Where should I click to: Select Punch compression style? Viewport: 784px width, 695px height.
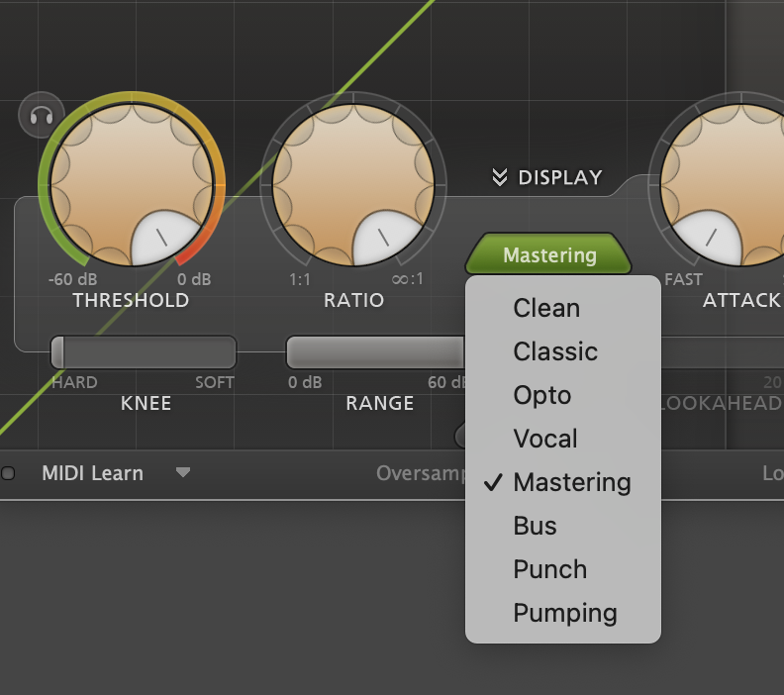point(563,569)
